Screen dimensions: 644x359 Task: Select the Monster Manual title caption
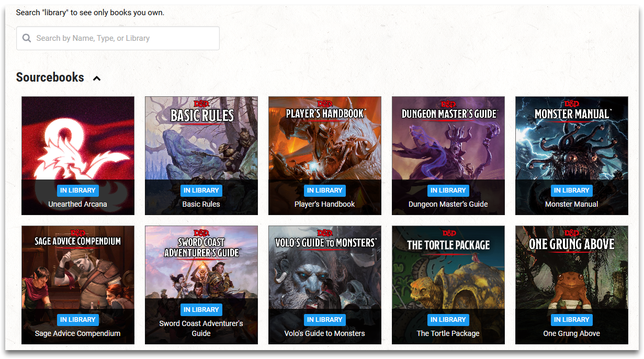click(572, 204)
